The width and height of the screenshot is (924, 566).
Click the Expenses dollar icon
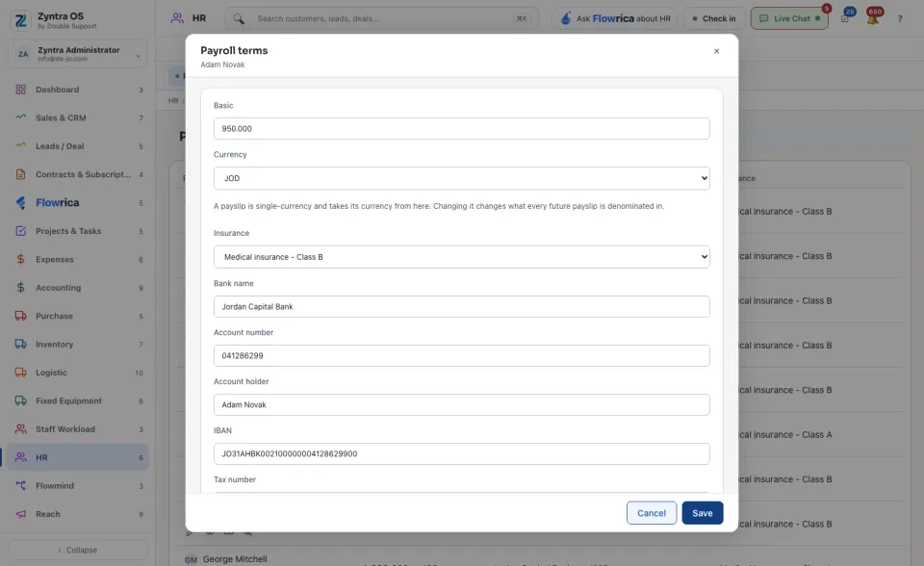click(20, 259)
